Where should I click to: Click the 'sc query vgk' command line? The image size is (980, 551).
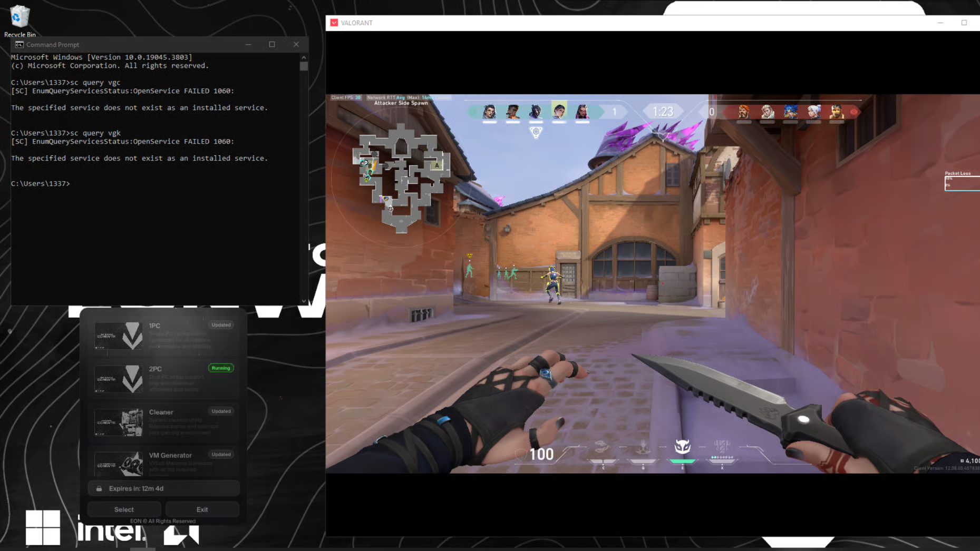66,133
